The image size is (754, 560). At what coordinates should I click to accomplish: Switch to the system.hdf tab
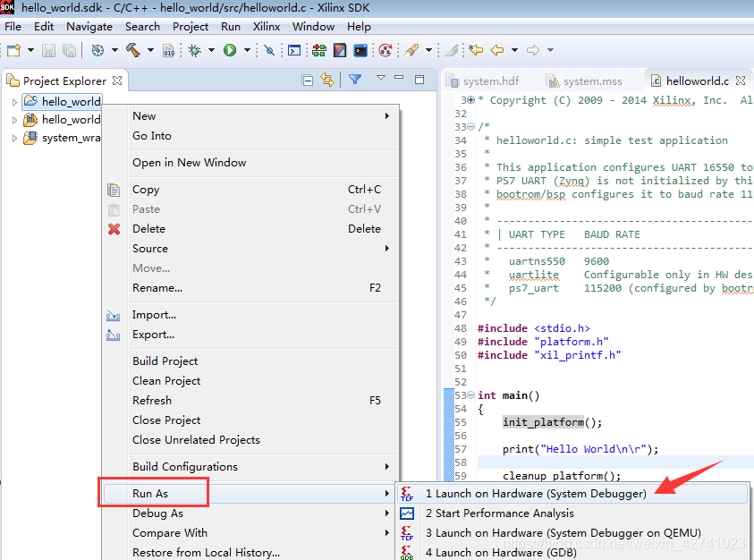pyautogui.click(x=483, y=81)
